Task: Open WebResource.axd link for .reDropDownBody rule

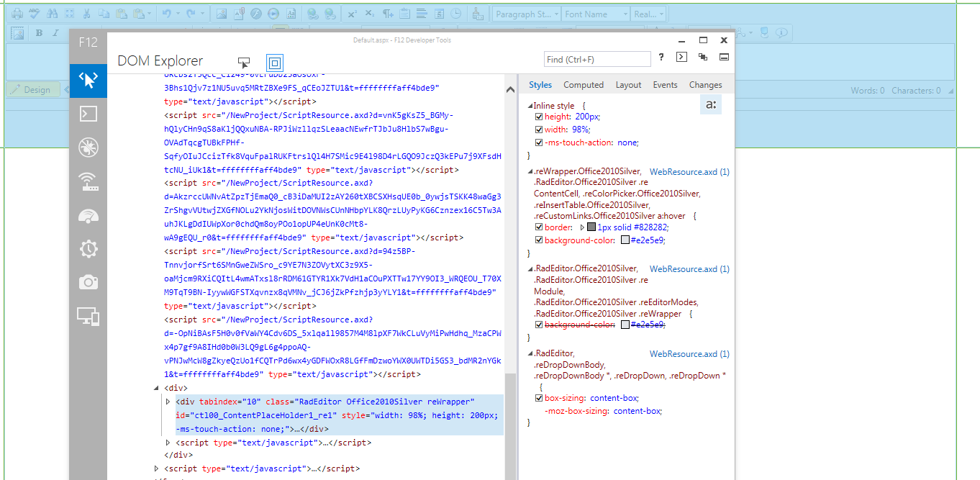Action: (x=689, y=354)
